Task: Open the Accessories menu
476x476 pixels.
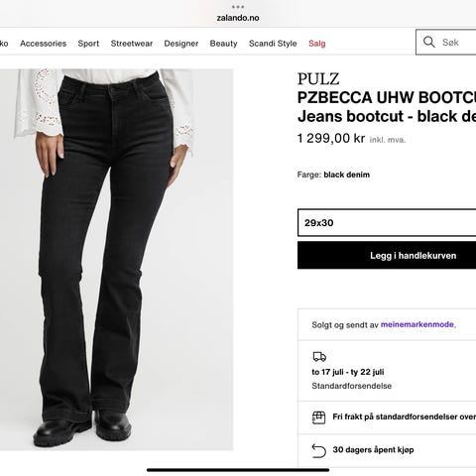Action: tap(44, 44)
